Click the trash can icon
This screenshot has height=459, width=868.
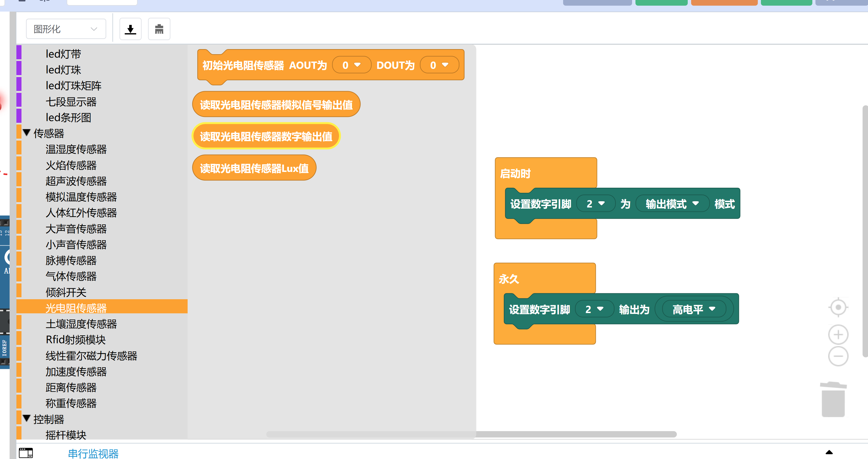point(833,399)
